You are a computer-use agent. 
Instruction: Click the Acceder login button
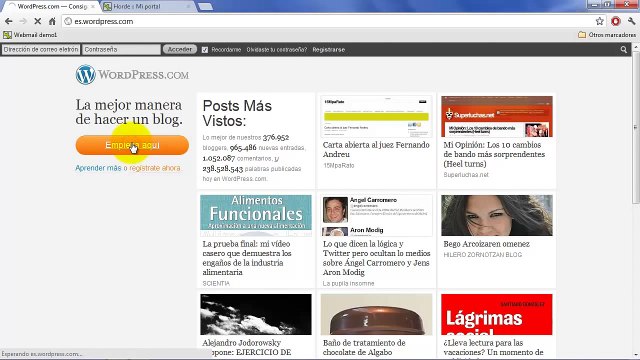click(180, 49)
